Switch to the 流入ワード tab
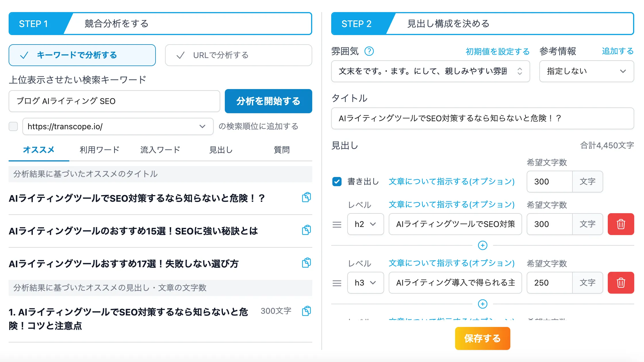The width and height of the screenshot is (644, 362). (160, 150)
